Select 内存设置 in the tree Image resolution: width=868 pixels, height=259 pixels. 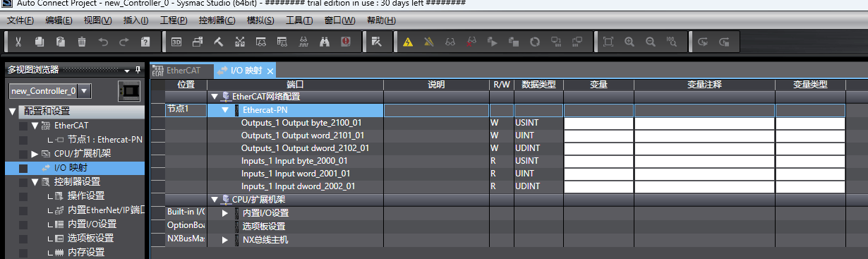click(x=86, y=252)
